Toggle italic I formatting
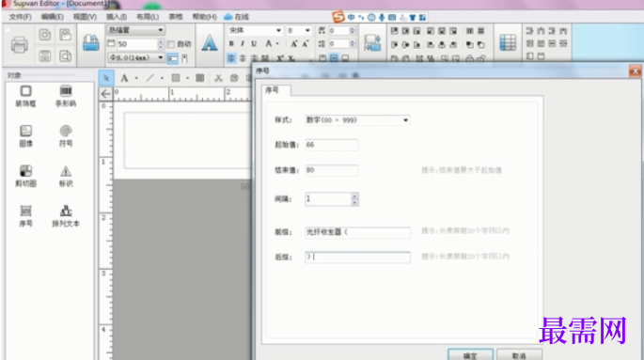The image size is (644, 360). tap(243, 44)
